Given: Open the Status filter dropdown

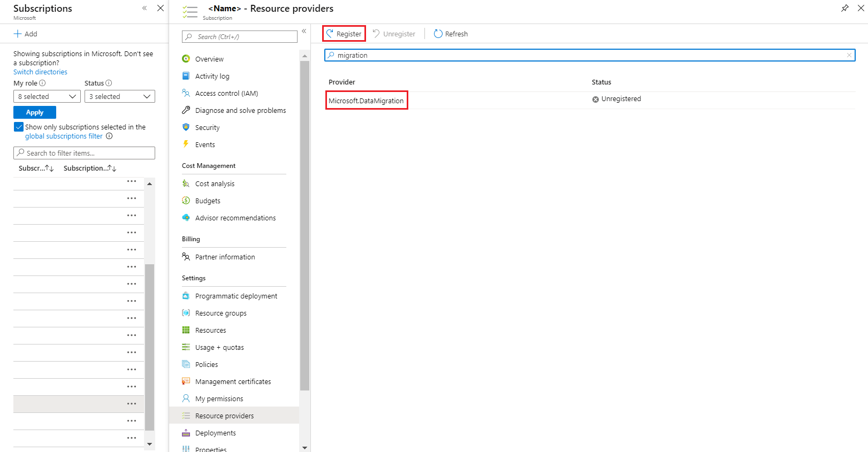Looking at the screenshot, I should tap(120, 96).
